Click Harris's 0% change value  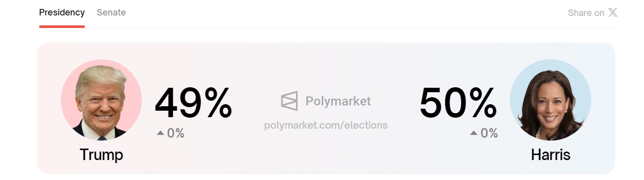489,133
